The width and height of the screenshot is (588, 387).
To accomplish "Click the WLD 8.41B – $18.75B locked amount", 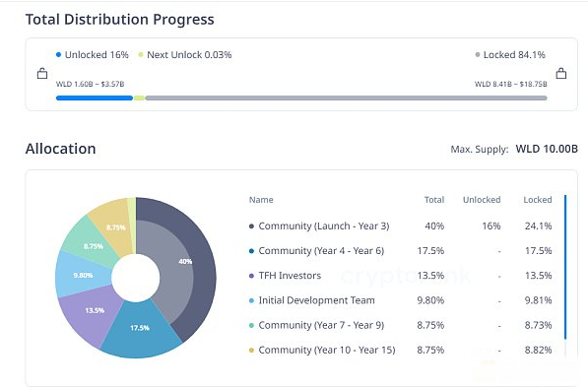I will [x=511, y=84].
